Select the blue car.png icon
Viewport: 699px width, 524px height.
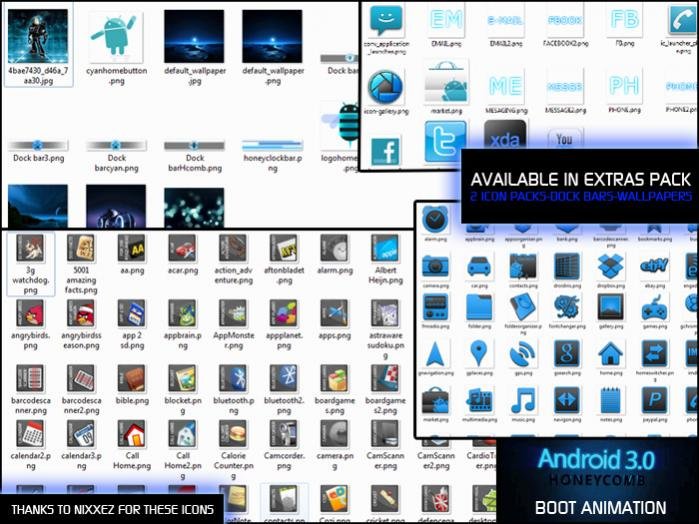point(479,267)
